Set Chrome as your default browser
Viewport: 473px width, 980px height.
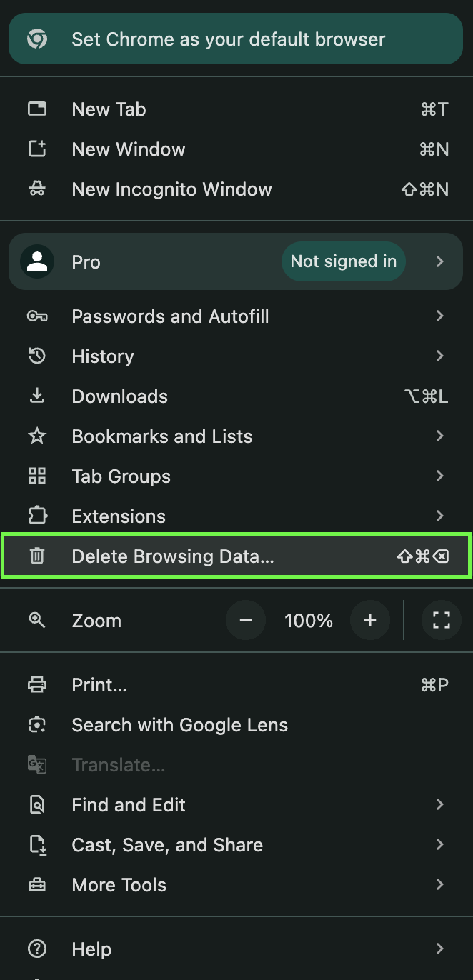(229, 39)
